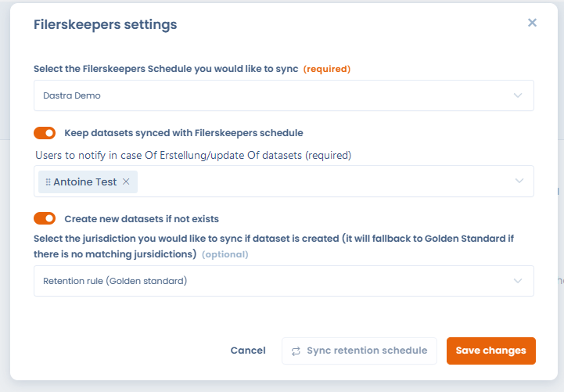Click the orange (required) label
The width and height of the screenshot is (564, 392).
coord(327,69)
